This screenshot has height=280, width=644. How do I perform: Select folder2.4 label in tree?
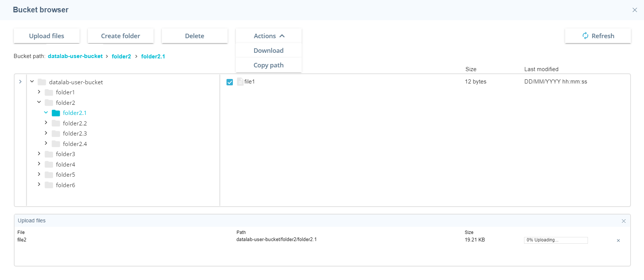tap(75, 144)
